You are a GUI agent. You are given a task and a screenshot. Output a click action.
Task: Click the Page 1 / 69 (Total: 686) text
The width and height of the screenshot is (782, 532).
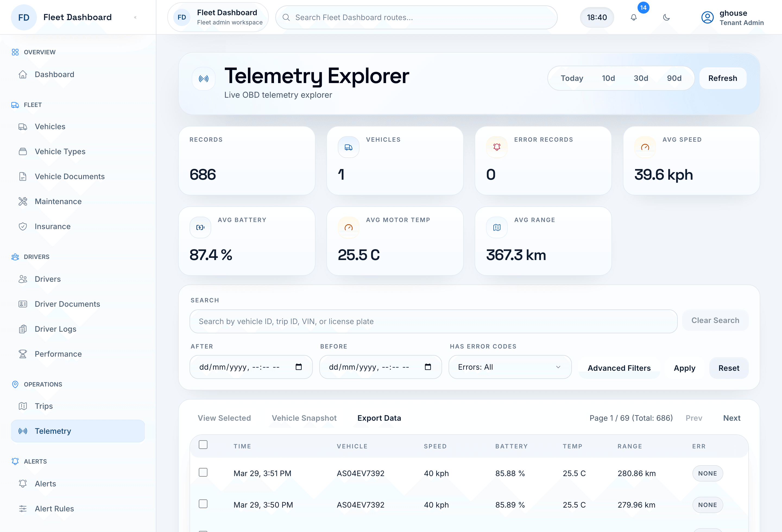(x=631, y=418)
